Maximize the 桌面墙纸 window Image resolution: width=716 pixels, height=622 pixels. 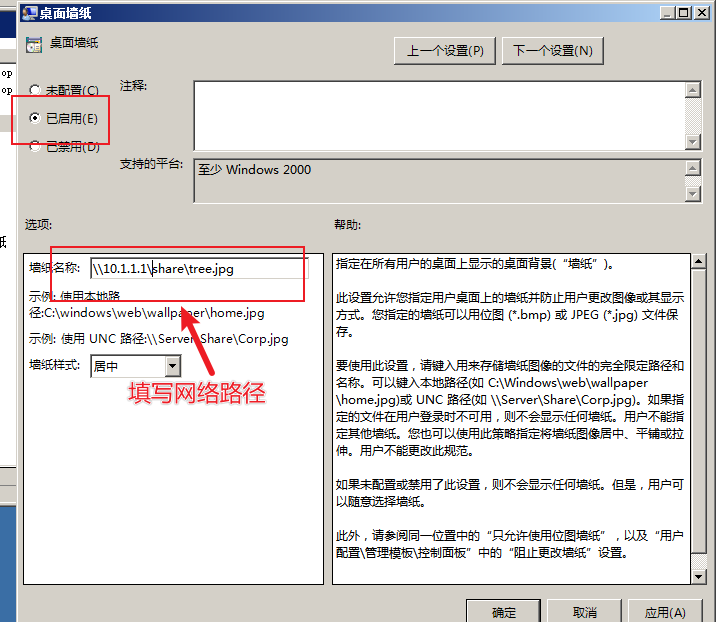(684, 13)
